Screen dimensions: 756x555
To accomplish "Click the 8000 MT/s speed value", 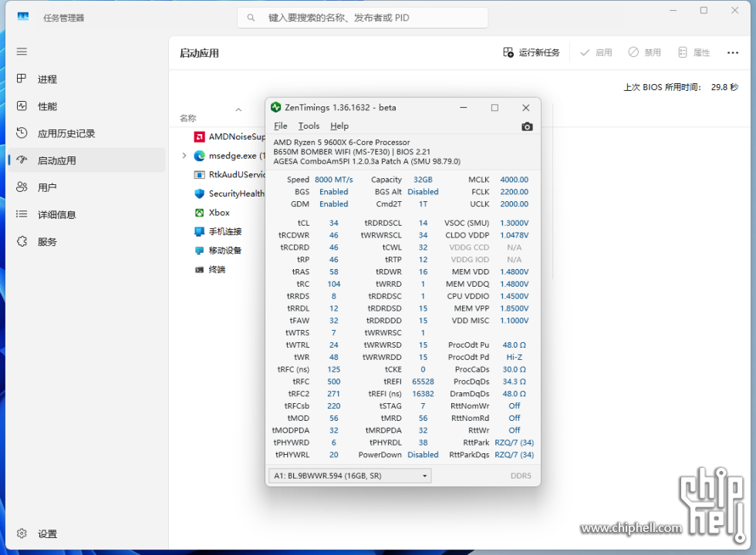I will click(333, 179).
